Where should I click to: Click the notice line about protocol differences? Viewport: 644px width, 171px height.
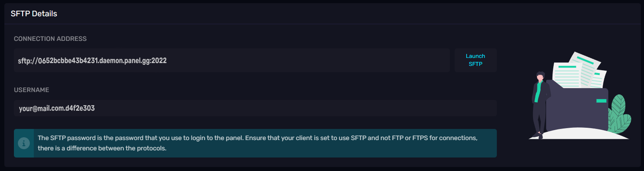coord(102,148)
